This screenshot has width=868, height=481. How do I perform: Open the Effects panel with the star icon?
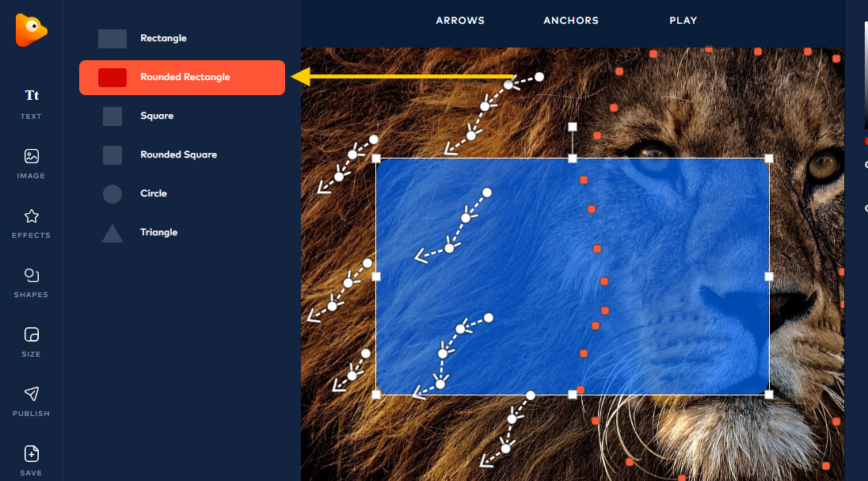click(32, 223)
